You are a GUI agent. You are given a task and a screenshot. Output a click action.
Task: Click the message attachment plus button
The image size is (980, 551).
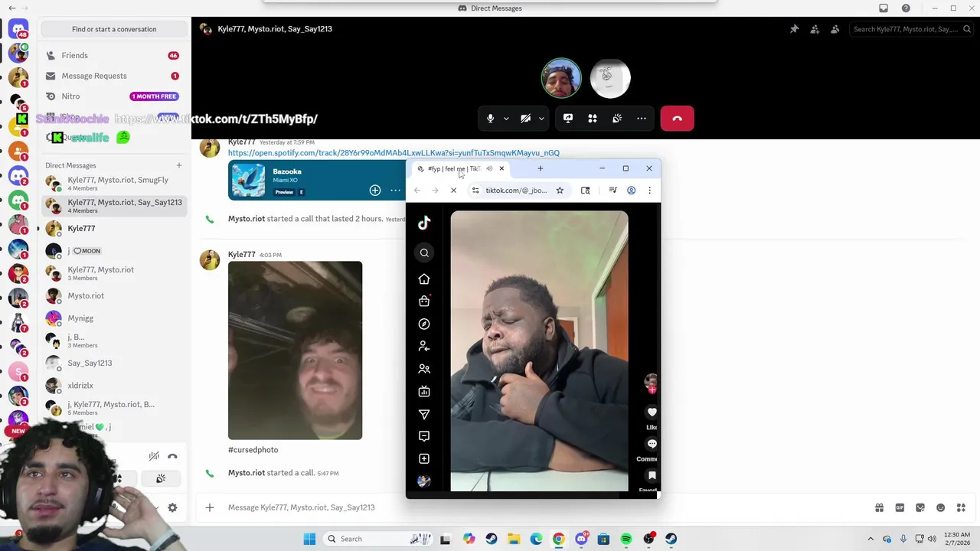[210, 507]
